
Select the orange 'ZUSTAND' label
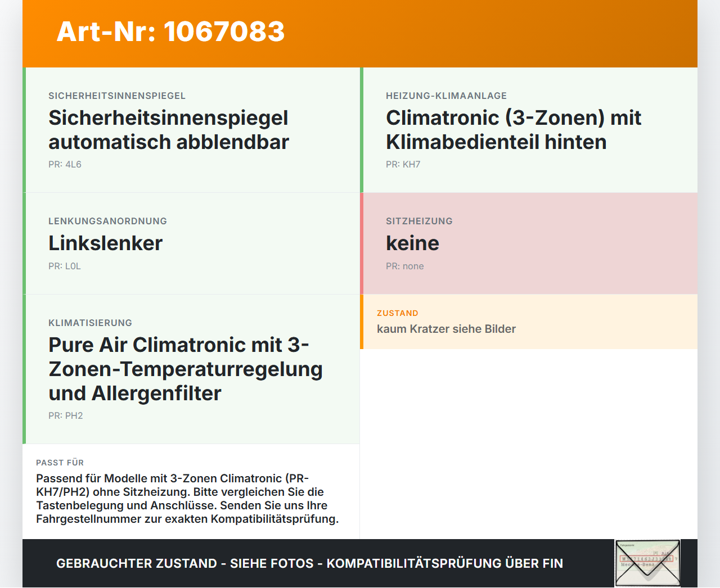coord(397,313)
